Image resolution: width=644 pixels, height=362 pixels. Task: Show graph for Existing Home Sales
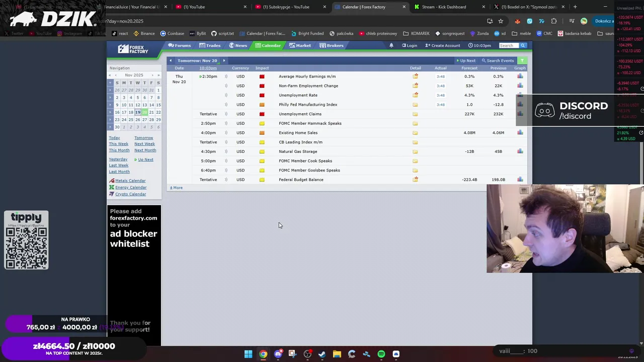click(x=520, y=133)
